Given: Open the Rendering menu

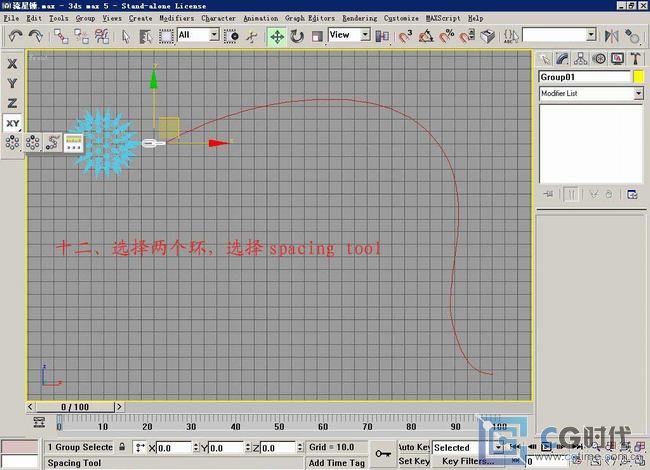Looking at the screenshot, I should tap(359, 18).
